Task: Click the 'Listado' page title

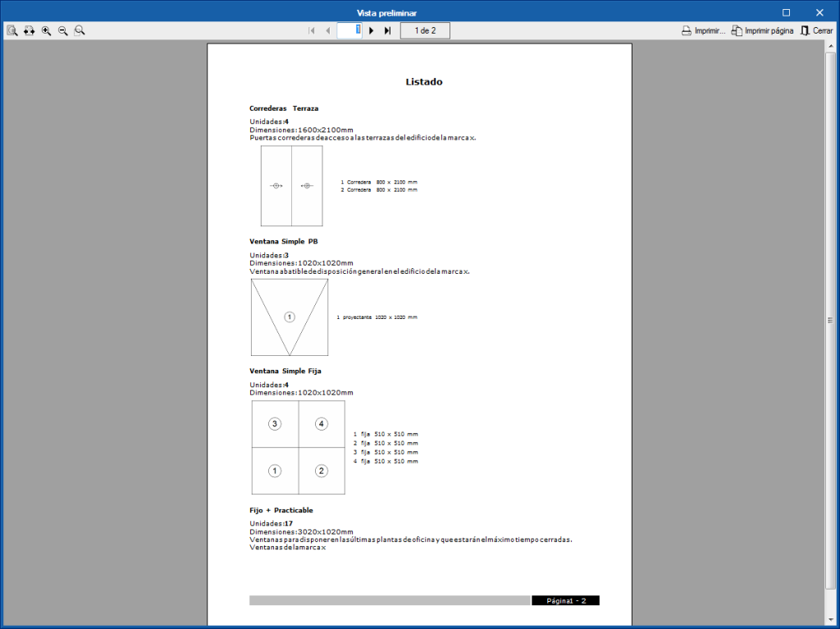Action: (424, 82)
